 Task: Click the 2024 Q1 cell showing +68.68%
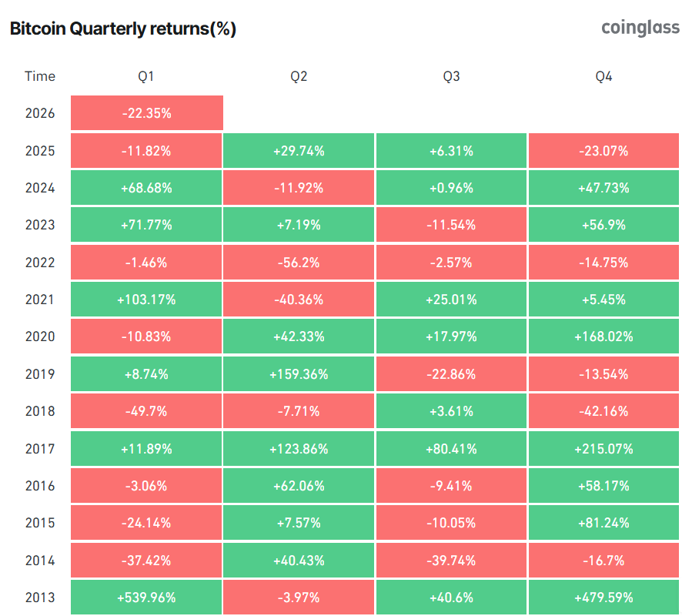coord(146,188)
